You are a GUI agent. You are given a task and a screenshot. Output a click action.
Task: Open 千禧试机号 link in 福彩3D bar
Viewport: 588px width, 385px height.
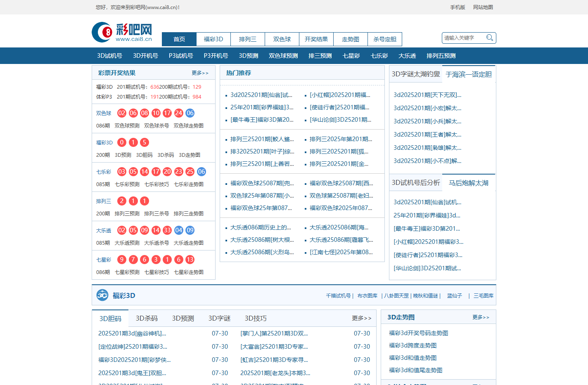(338, 296)
